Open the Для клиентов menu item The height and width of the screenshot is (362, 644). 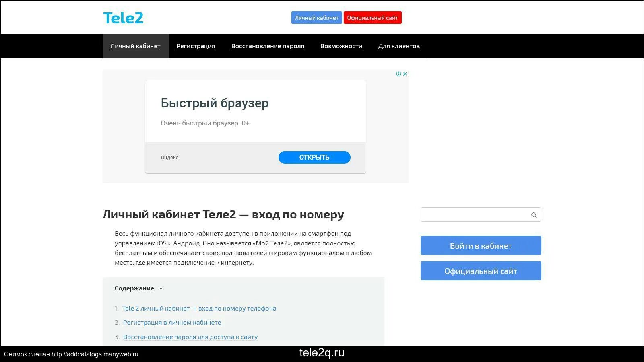399,46
